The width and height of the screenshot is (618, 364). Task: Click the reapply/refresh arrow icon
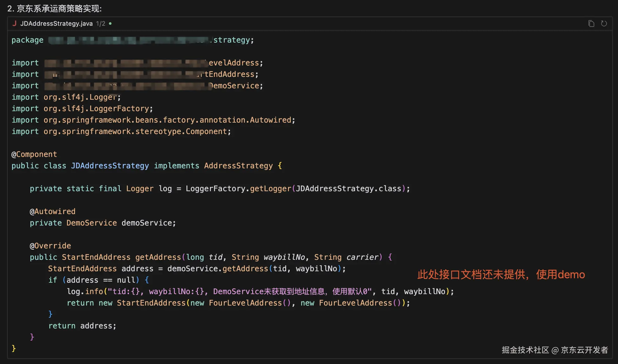coord(604,24)
